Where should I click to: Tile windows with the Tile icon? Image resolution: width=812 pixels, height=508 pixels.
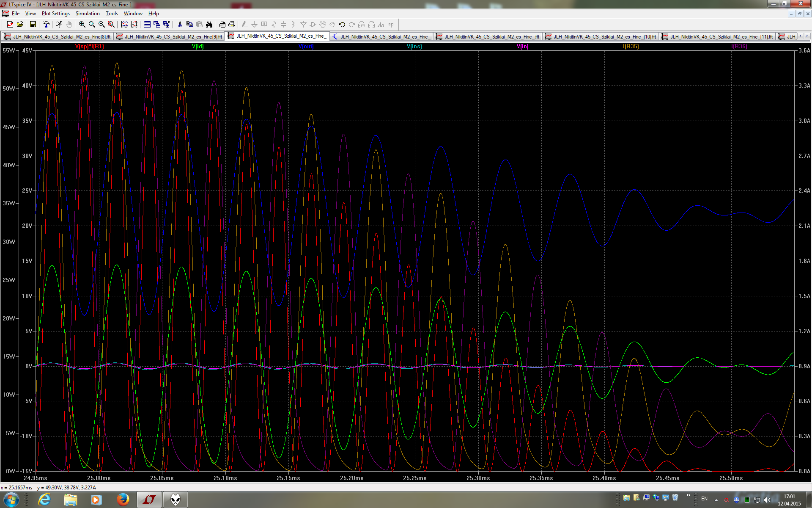click(x=147, y=25)
